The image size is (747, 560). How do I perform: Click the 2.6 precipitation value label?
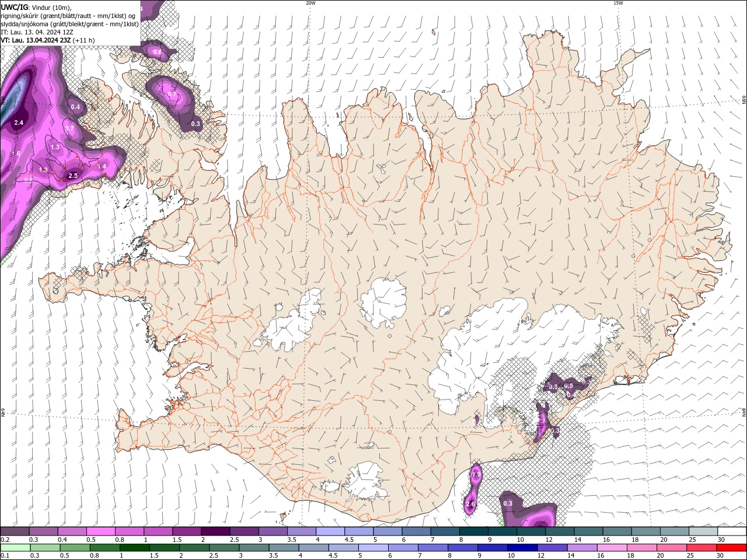click(471, 504)
